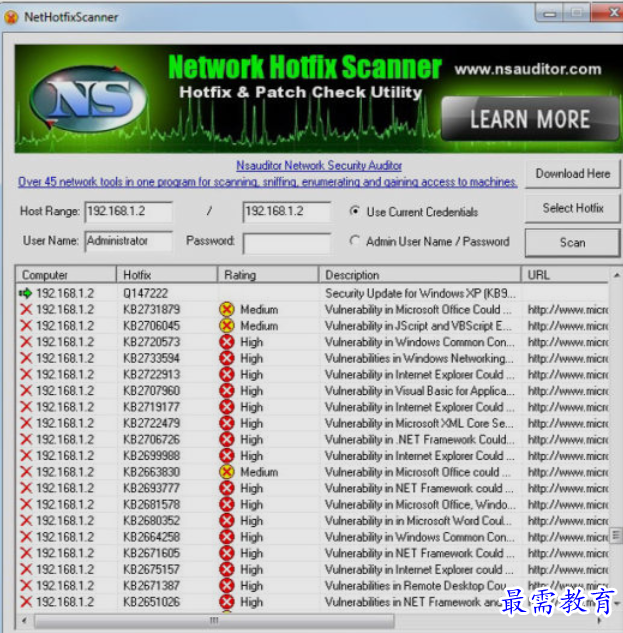The height and width of the screenshot is (633, 623).
Task: Select the hotfix cell Q147222
Action: [x=145, y=293]
